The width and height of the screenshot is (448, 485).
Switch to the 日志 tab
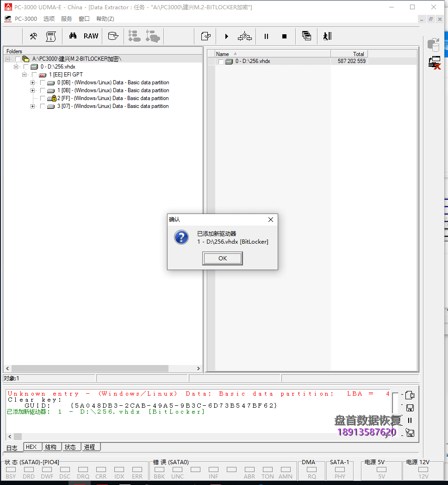[12, 447]
